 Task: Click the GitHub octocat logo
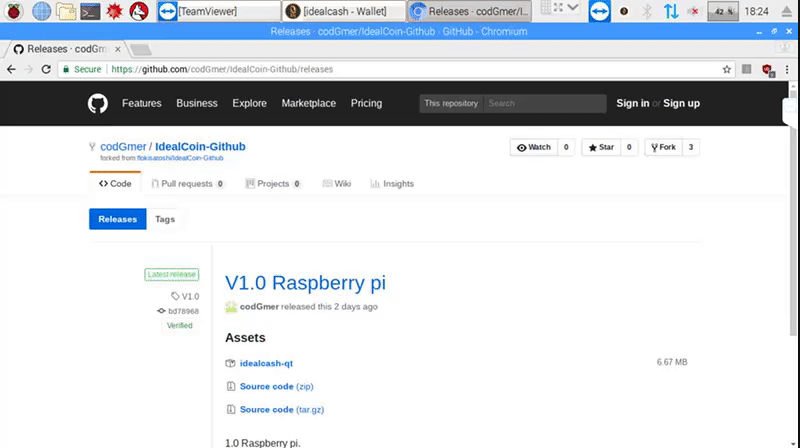97,104
